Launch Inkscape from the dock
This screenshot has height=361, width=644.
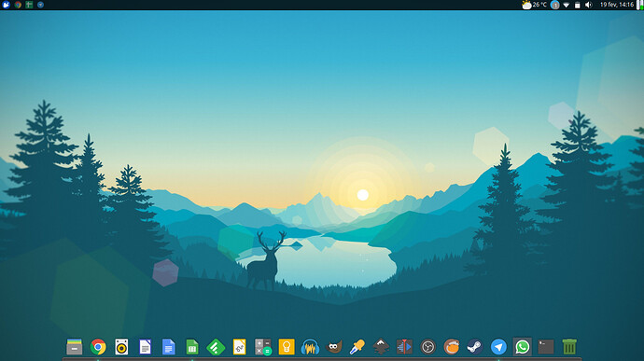point(381,347)
